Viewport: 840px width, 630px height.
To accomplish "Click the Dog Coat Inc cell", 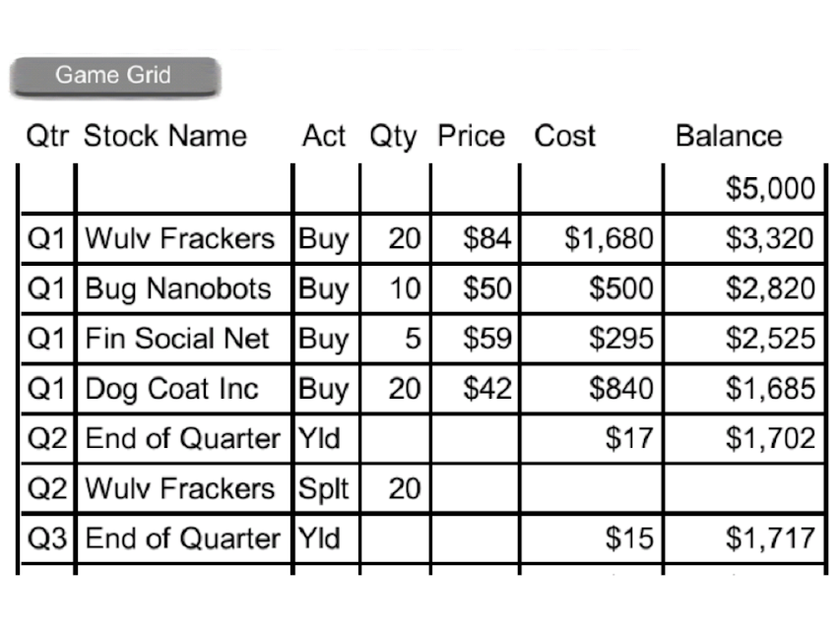I will click(x=184, y=389).
